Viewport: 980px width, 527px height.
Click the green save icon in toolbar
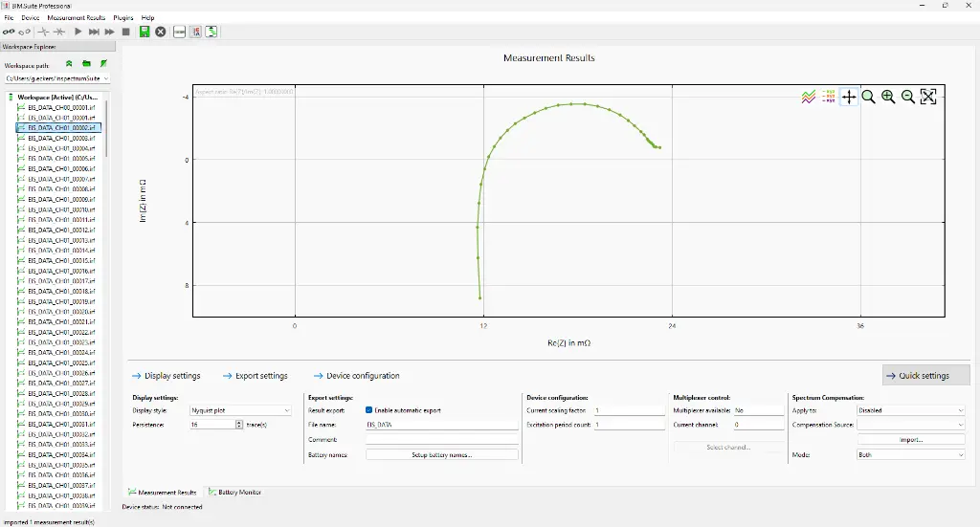coord(145,32)
